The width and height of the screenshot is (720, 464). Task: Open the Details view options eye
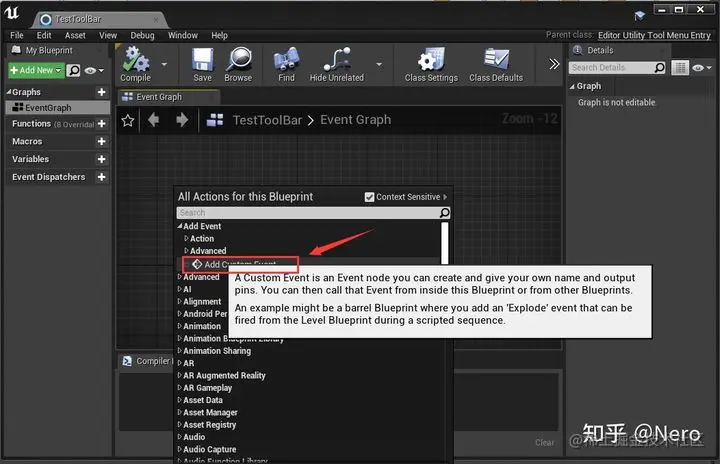pos(702,68)
